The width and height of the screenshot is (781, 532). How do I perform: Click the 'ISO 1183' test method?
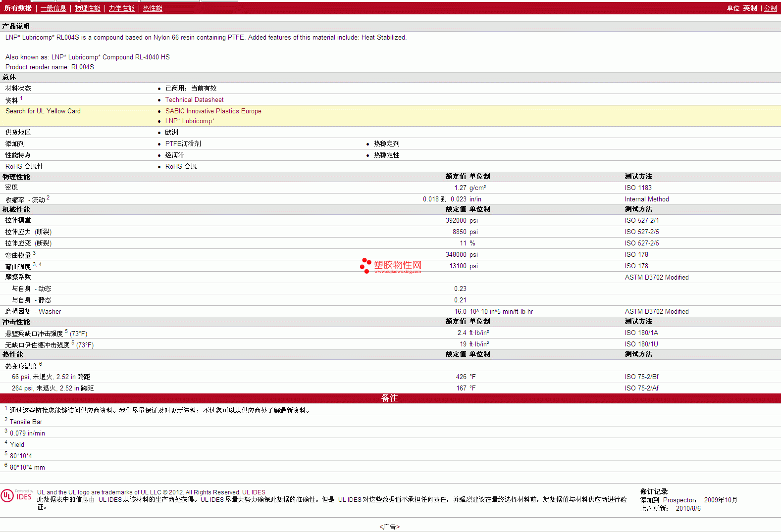(638, 188)
